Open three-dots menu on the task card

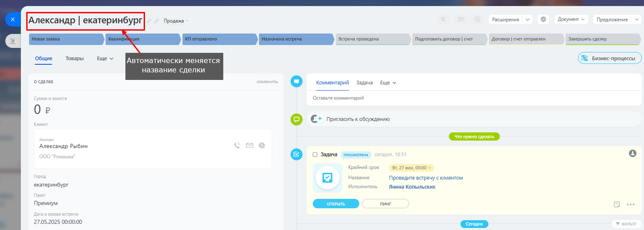pos(630,204)
